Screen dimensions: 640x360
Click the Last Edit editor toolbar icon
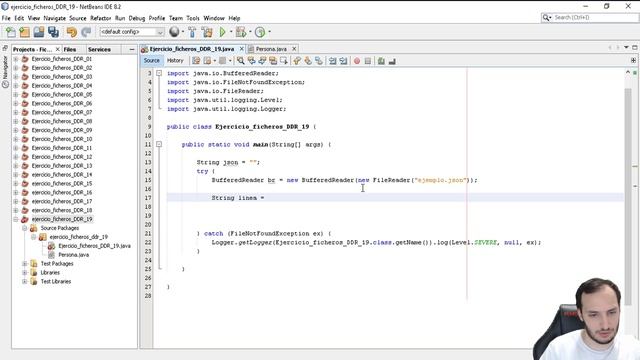196,61
